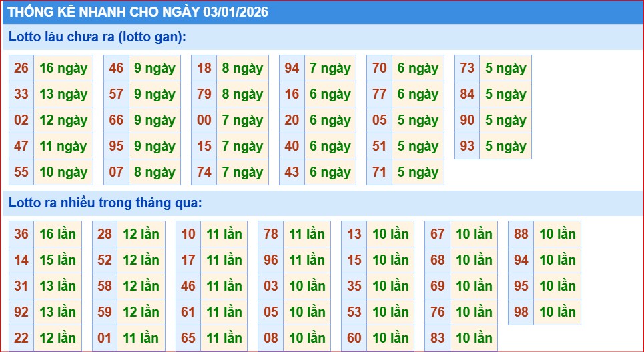Image resolution: width=644 pixels, height=352 pixels.
Task: Select frequent number 28
Action: click(x=105, y=234)
